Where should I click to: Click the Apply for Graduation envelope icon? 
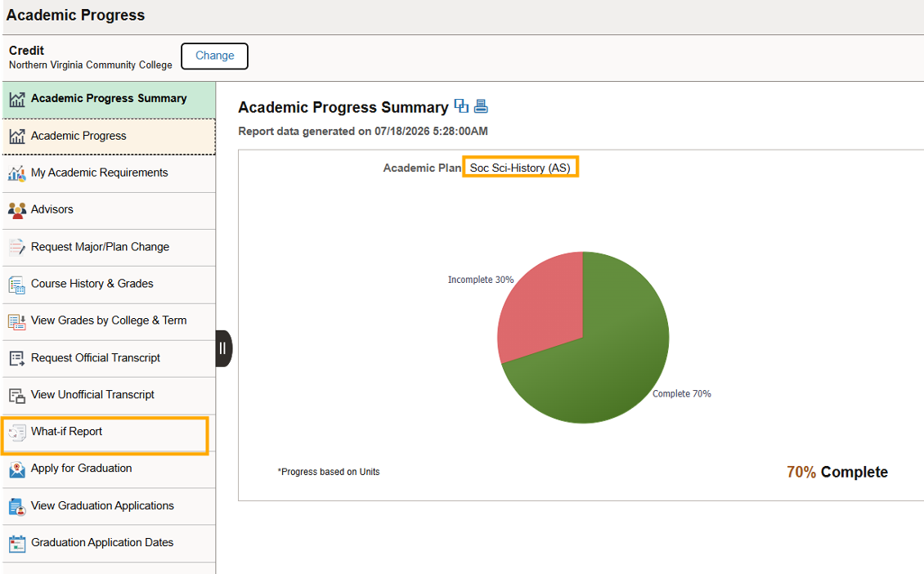(x=17, y=469)
